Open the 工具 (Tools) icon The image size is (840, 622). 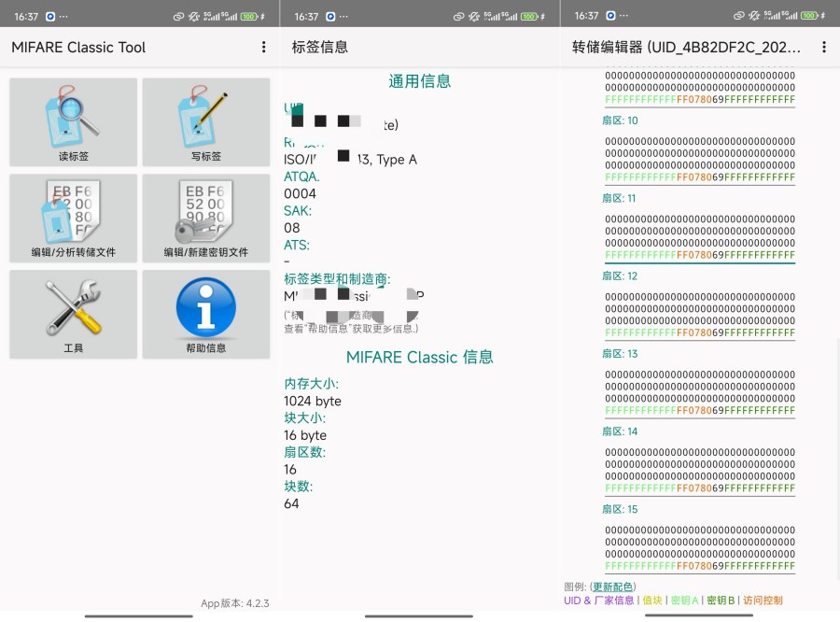(73, 314)
